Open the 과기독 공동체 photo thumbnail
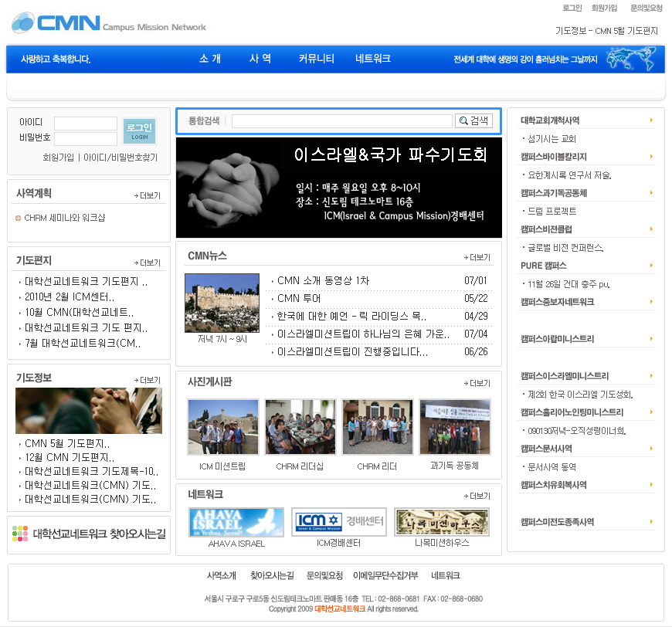The height and width of the screenshot is (627, 672). coord(455,427)
